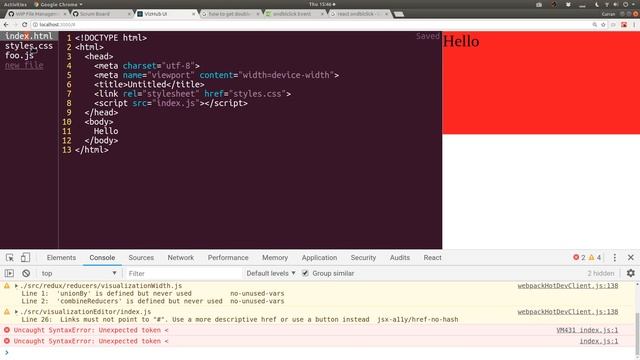Open the console settings gear
640x360 pixels.
(x=631, y=273)
